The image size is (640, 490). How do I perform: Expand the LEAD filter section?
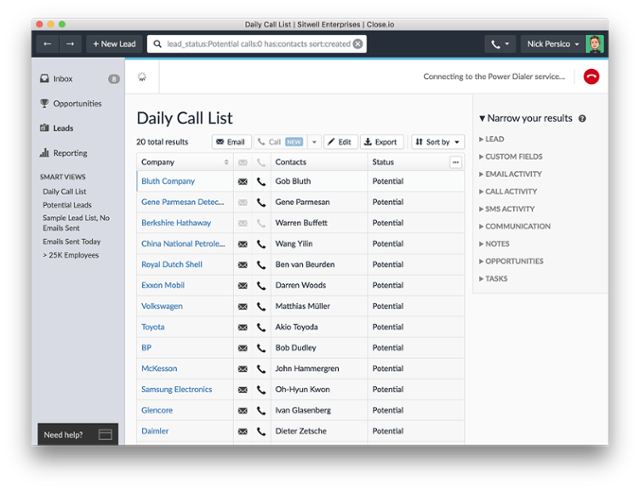coord(492,139)
